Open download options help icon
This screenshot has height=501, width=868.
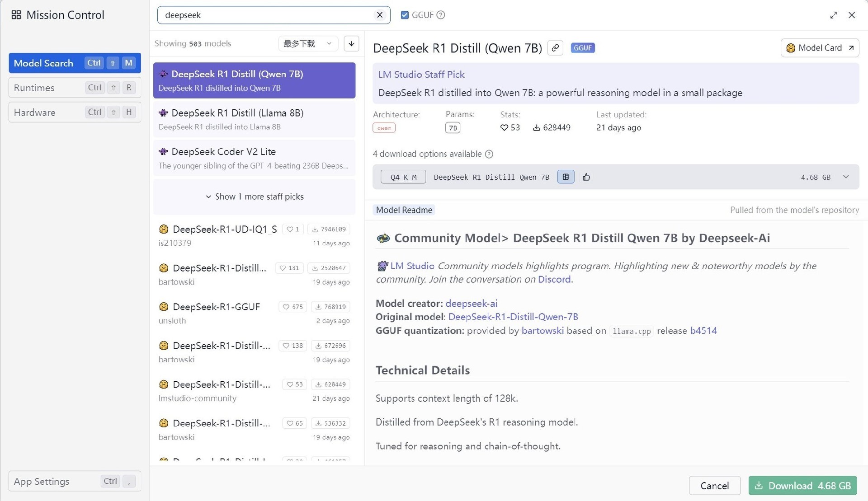tap(489, 154)
